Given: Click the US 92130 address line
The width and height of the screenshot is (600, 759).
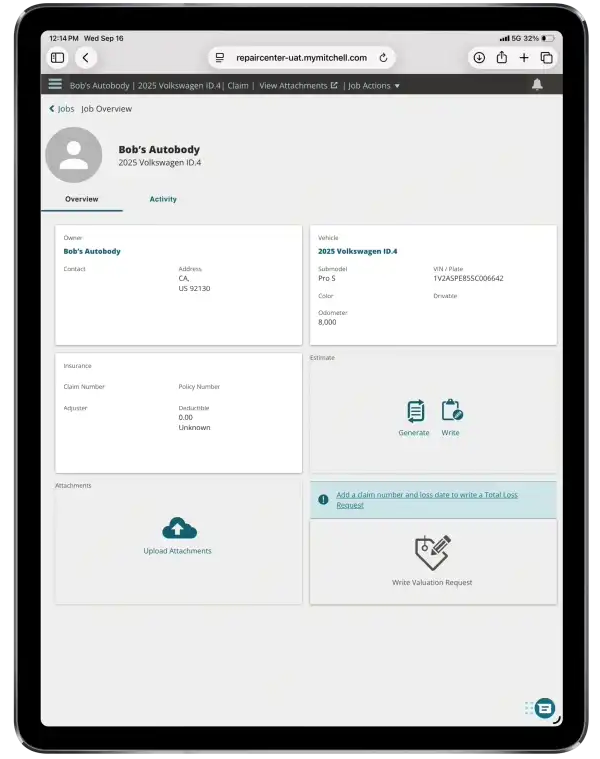Looking at the screenshot, I should coord(194,288).
